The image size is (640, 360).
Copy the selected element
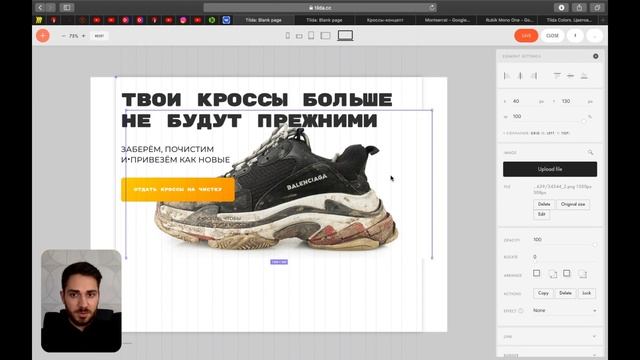(x=543, y=293)
